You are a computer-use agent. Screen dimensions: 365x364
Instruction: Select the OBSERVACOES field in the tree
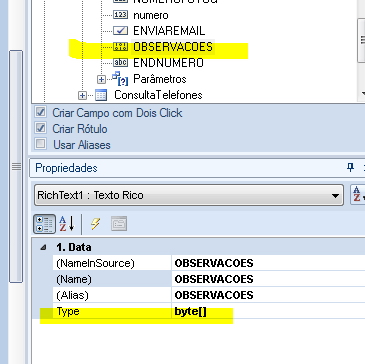[x=173, y=47]
